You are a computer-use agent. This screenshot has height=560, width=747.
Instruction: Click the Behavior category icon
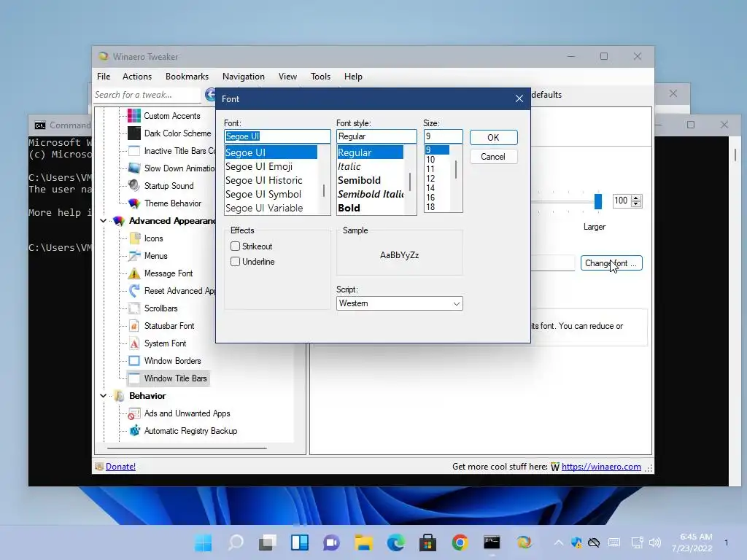(119, 396)
